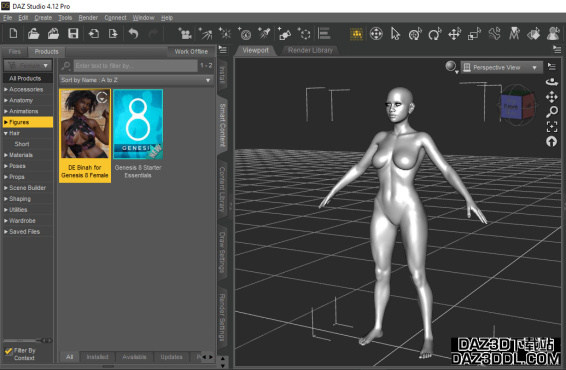Image resolution: width=566 pixels, height=370 pixels.
Task: Switch to the Render Library tab
Action: (x=310, y=51)
